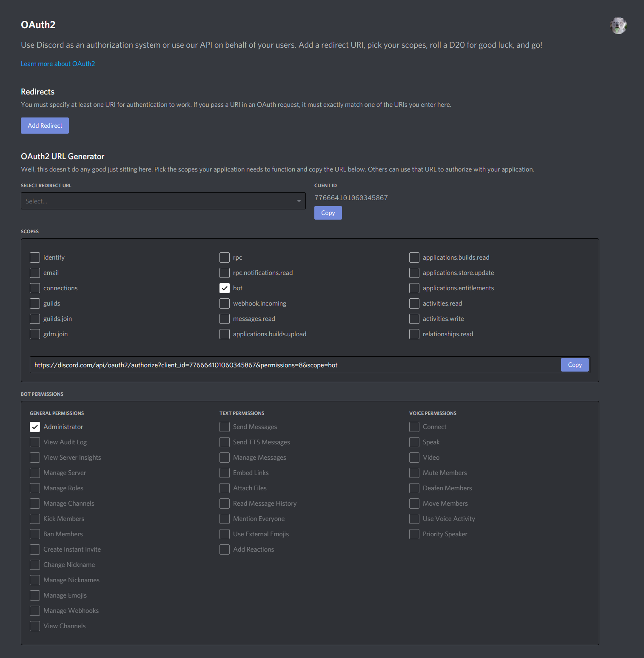This screenshot has height=658, width=644.
Task: Enable the email scope
Action: pos(35,273)
